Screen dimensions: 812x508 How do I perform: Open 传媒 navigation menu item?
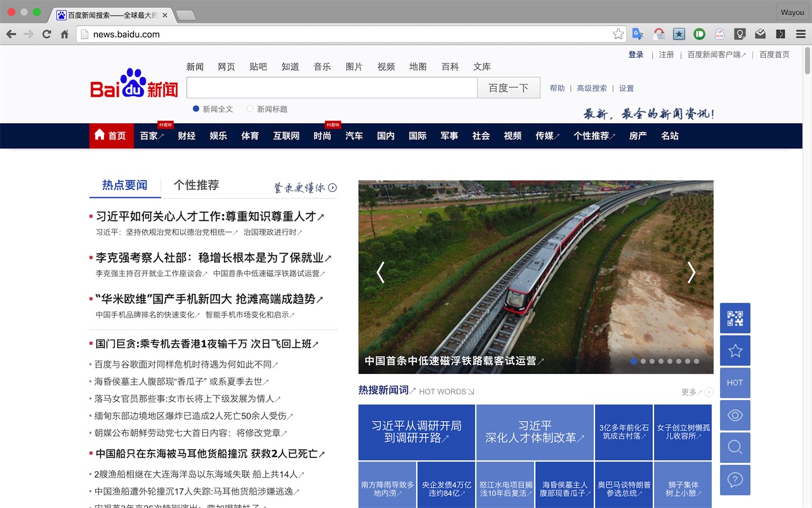[x=547, y=136]
